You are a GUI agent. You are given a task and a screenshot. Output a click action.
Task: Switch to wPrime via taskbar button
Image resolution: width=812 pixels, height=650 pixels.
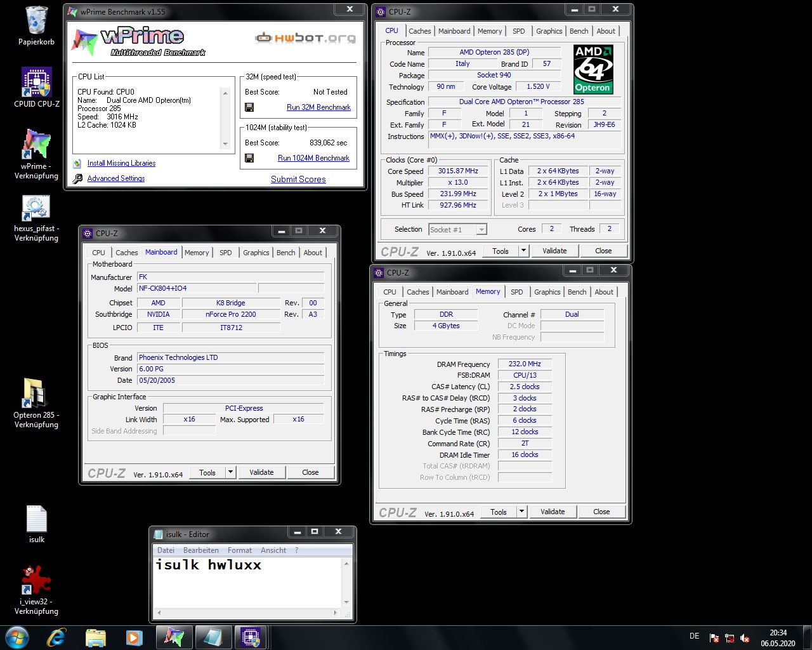174,637
